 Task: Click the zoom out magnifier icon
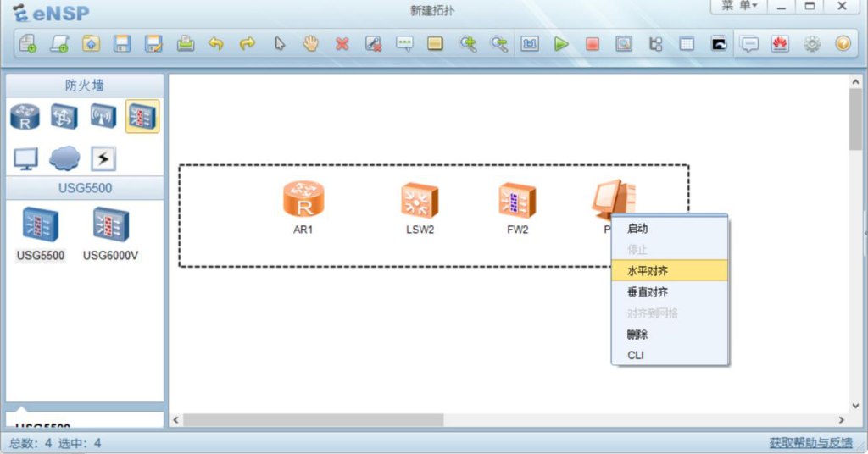(498, 44)
